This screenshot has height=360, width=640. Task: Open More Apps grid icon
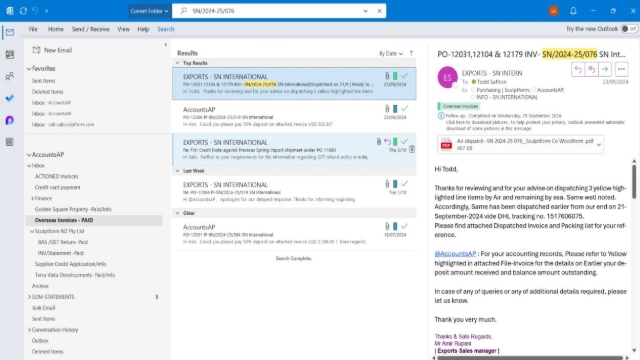click(x=10, y=142)
